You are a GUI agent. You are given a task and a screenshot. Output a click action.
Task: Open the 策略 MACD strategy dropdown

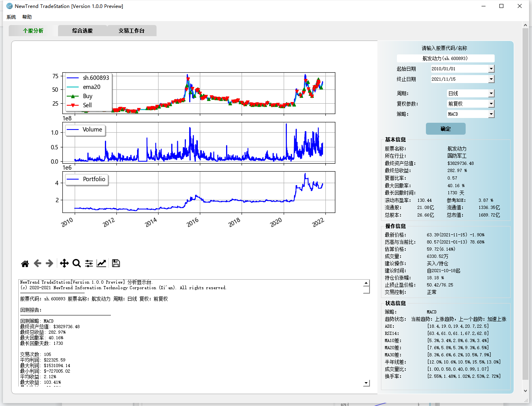(491, 114)
